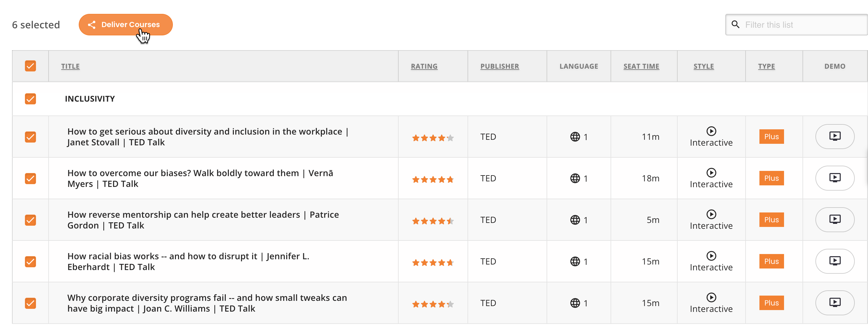Sort by the STYLE column header
The width and height of the screenshot is (868, 327).
(703, 66)
